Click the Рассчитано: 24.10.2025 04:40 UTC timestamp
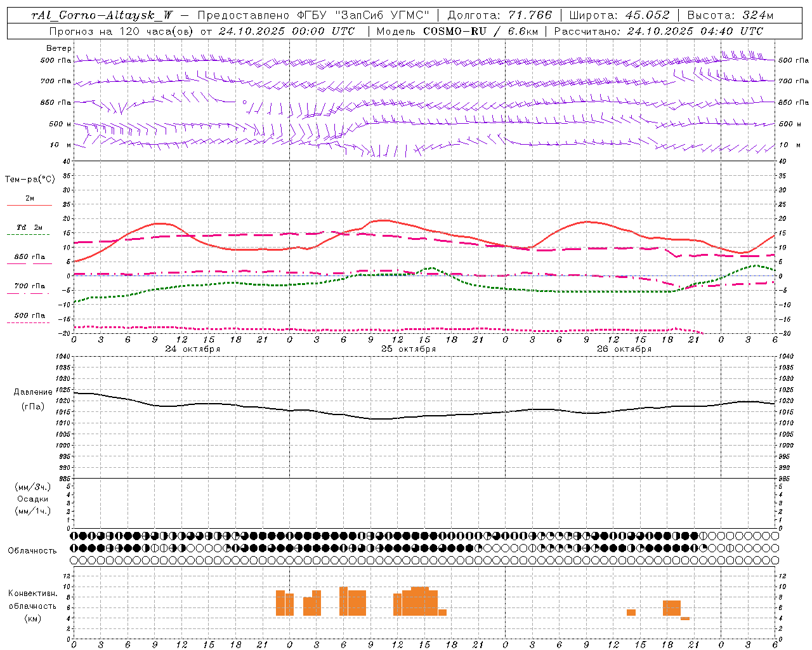This screenshot has width=812, height=650. 658,31
